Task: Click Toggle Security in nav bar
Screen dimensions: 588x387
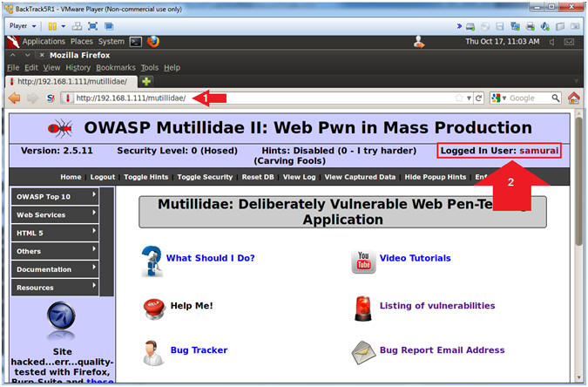Action: coord(205,177)
